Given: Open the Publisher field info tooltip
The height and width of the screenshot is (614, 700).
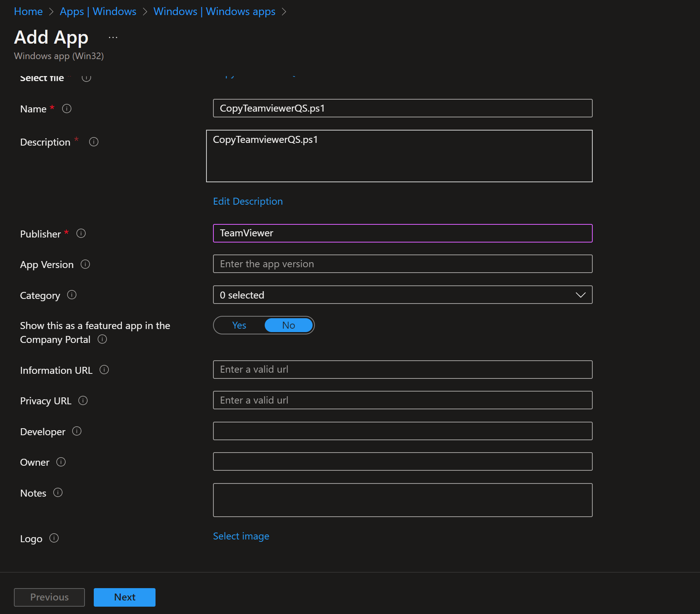Looking at the screenshot, I should [x=81, y=233].
